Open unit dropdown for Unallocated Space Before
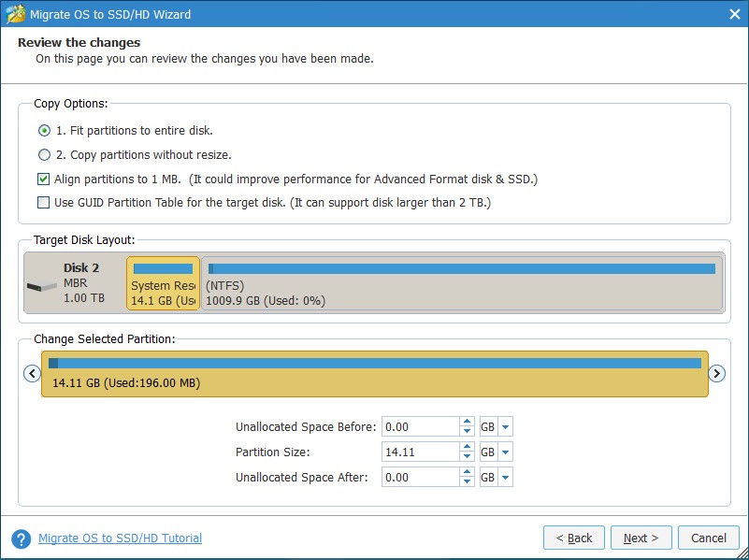This screenshot has width=749, height=560. point(505,427)
